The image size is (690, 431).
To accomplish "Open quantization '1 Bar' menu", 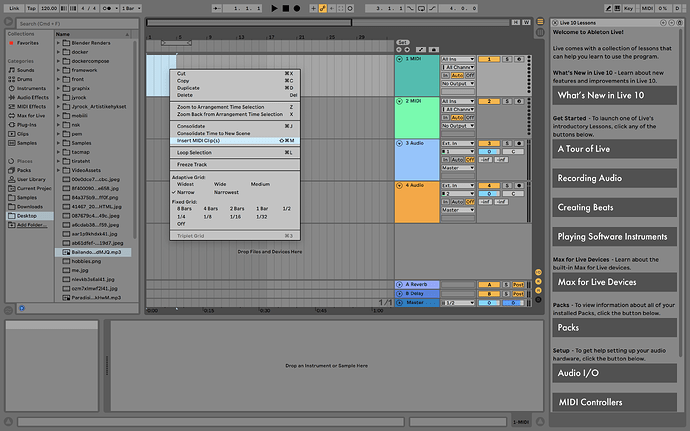I will coord(131,8).
